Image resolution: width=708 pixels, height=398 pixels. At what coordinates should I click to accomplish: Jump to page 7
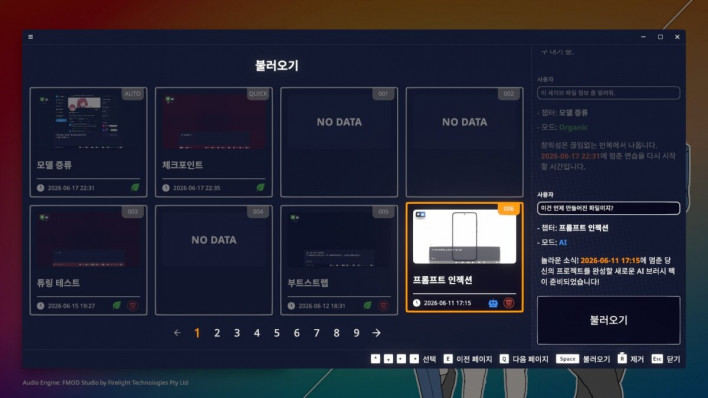pyautogui.click(x=317, y=333)
